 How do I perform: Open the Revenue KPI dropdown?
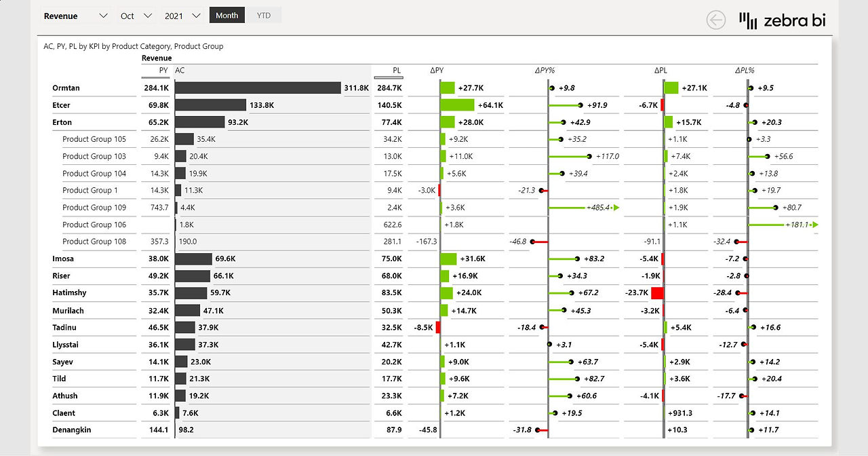click(75, 16)
